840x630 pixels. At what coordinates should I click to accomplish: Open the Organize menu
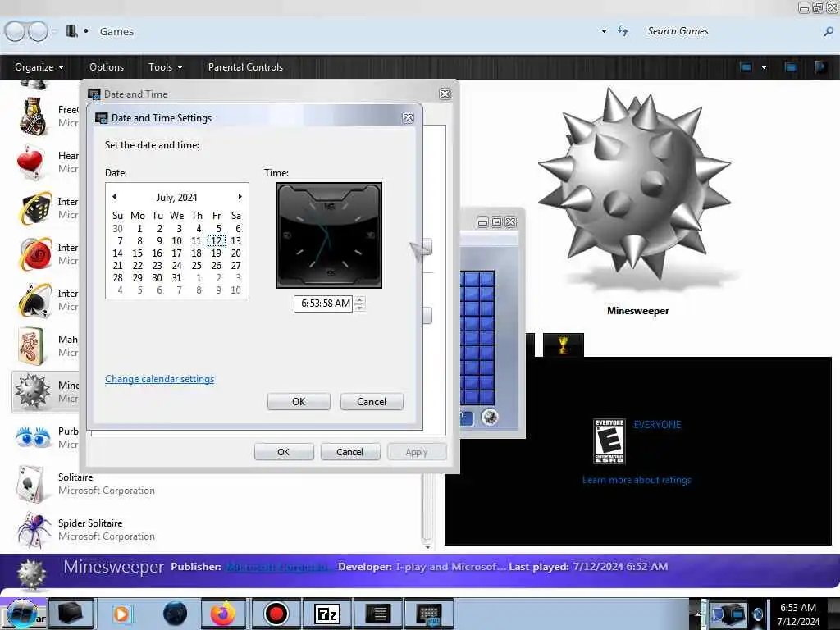[39, 67]
